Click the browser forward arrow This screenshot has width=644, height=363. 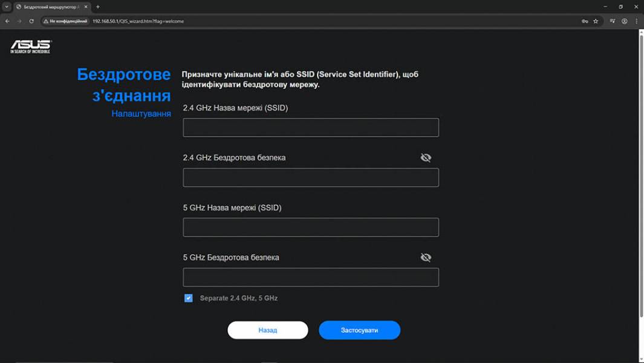point(19,21)
